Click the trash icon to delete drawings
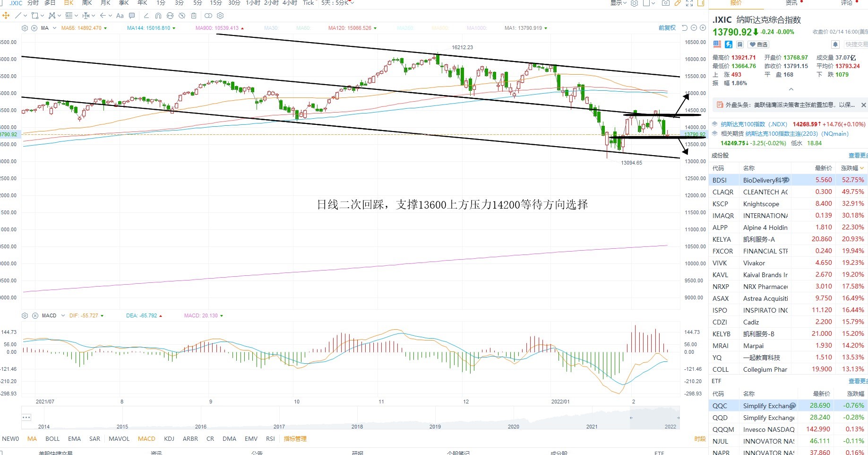 click(194, 16)
